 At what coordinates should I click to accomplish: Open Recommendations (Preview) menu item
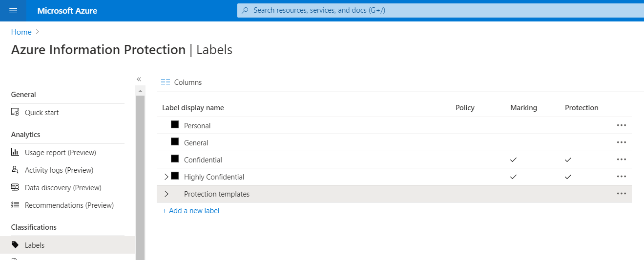click(x=69, y=205)
